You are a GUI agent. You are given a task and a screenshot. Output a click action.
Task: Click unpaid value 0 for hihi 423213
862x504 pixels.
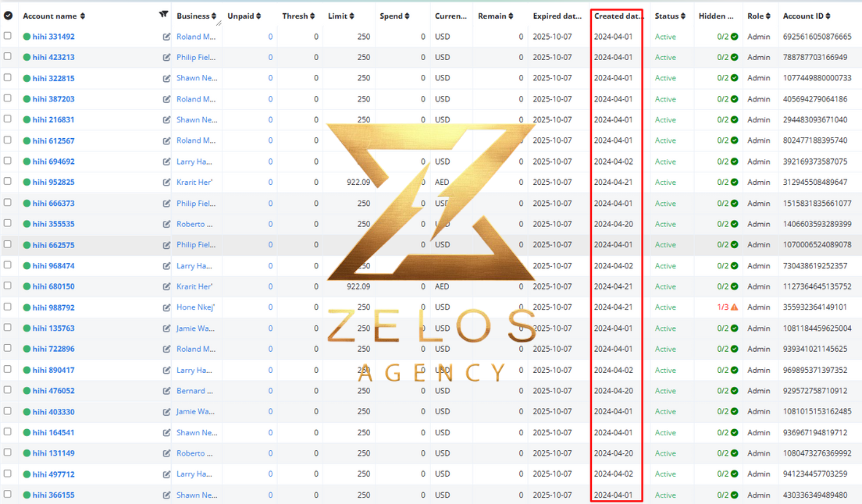(270, 57)
